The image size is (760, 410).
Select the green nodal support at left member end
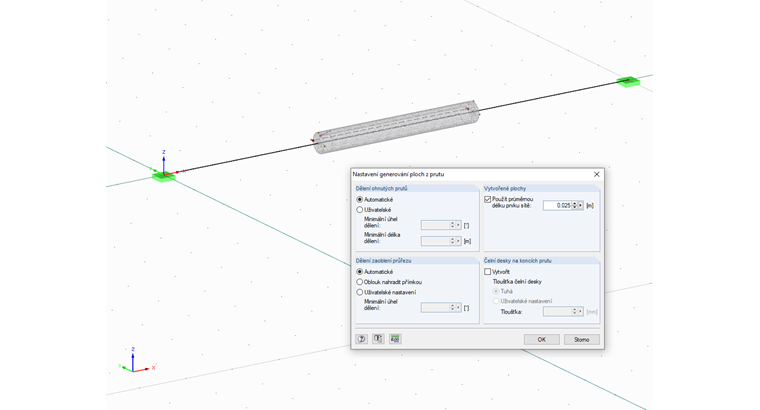pyautogui.click(x=164, y=177)
